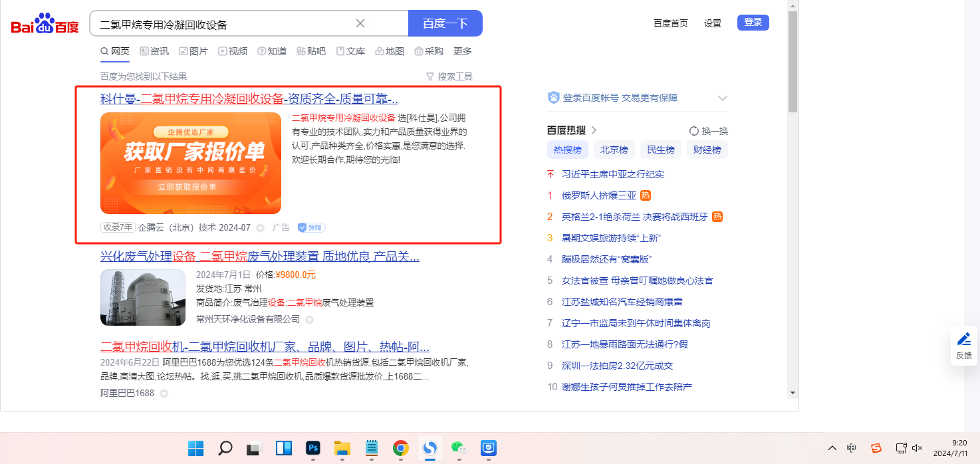Switch to the 图片 tab

click(x=193, y=51)
